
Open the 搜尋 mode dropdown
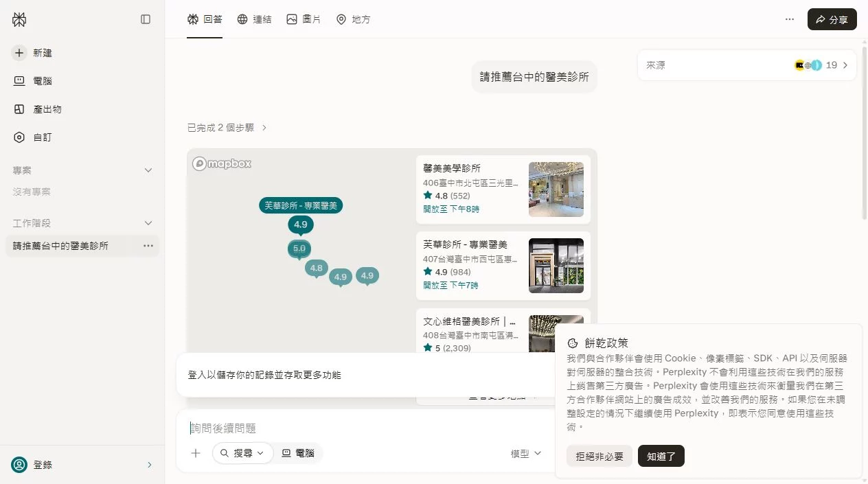pyautogui.click(x=242, y=453)
